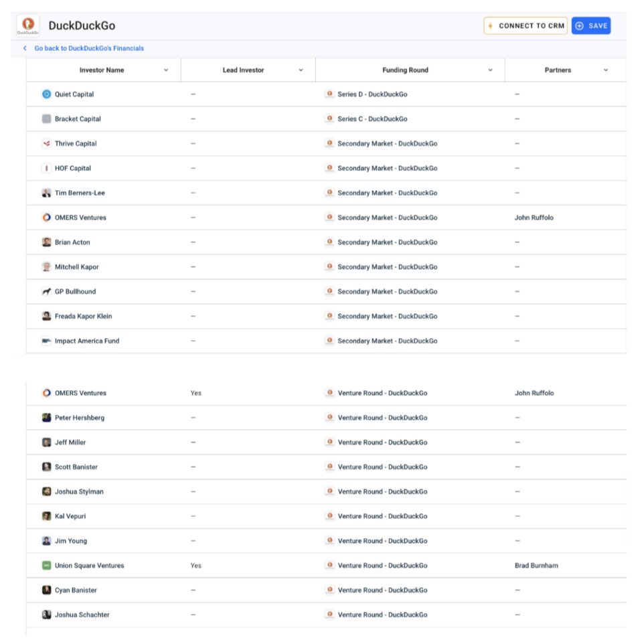The height and width of the screenshot is (644, 644).
Task: Open the Freada Kapor Klein investor name
Action: 84,316
